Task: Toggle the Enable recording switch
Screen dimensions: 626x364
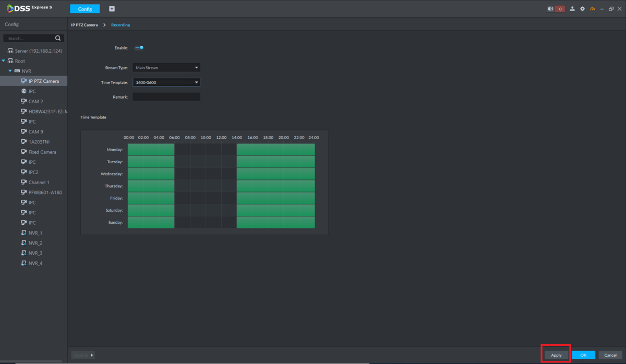Action: pyautogui.click(x=139, y=47)
